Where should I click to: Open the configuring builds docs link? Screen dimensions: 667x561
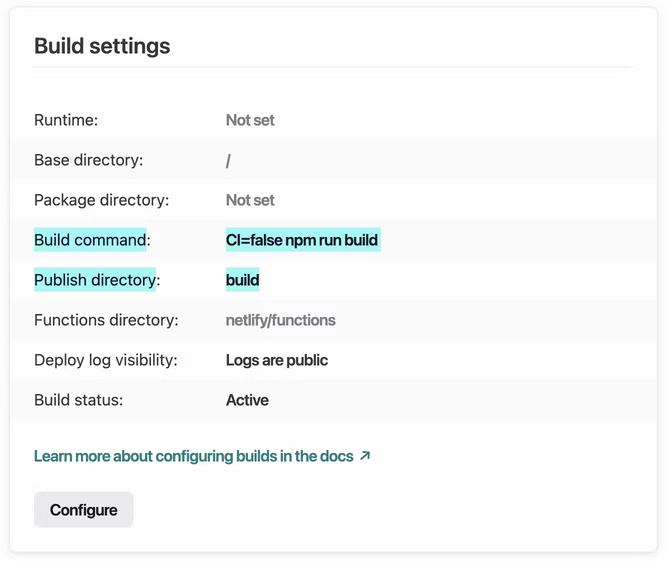(194, 456)
